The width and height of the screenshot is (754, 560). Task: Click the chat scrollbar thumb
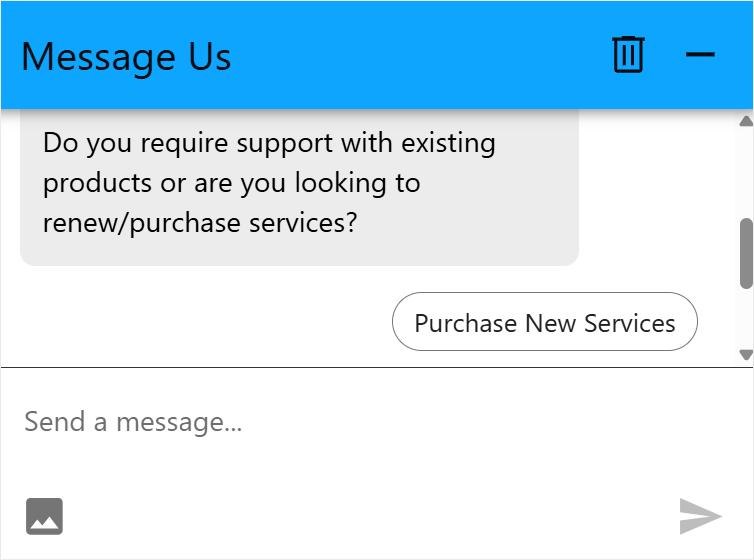click(745, 252)
